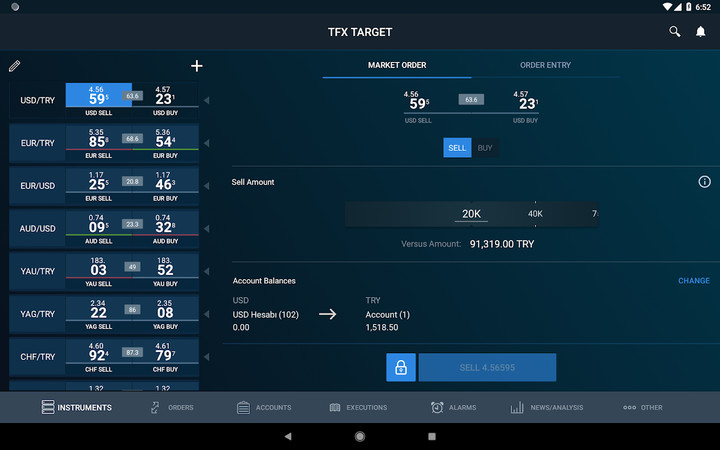
Task: Tap YAG BUY price tile
Action: (x=165, y=314)
